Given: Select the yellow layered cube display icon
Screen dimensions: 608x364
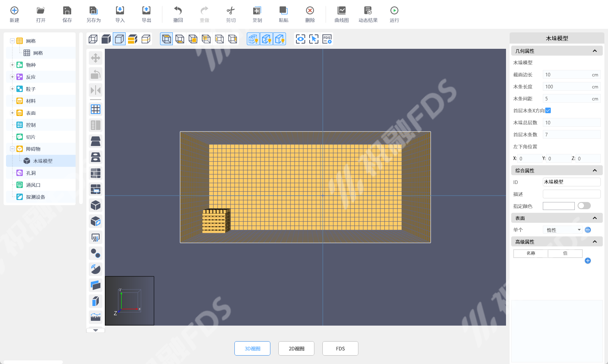Looking at the screenshot, I should point(132,39).
